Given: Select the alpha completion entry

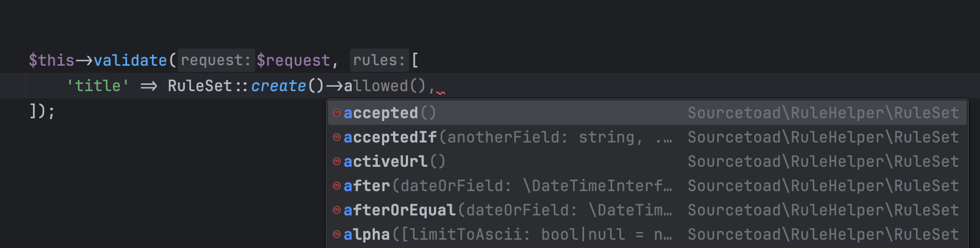Looking at the screenshot, I should click(x=647, y=235).
